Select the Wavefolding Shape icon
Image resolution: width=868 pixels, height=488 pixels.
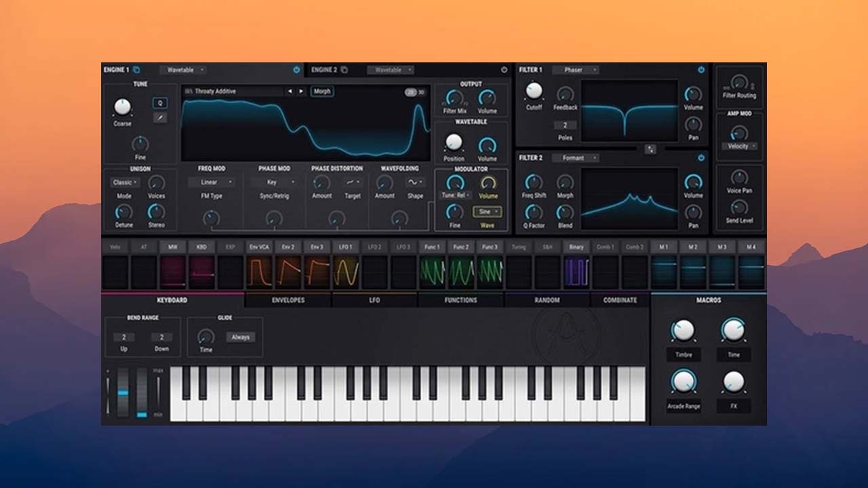(414, 182)
